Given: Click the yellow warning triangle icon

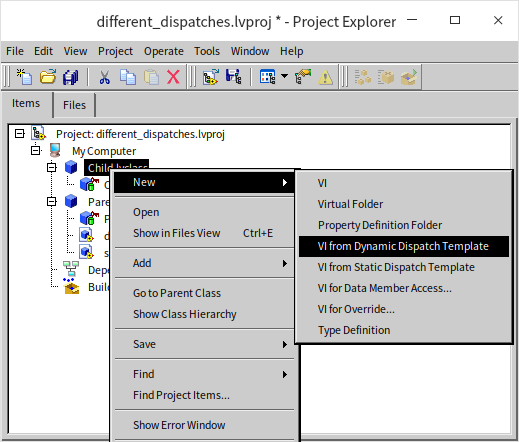Looking at the screenshot, I should 325,77.
